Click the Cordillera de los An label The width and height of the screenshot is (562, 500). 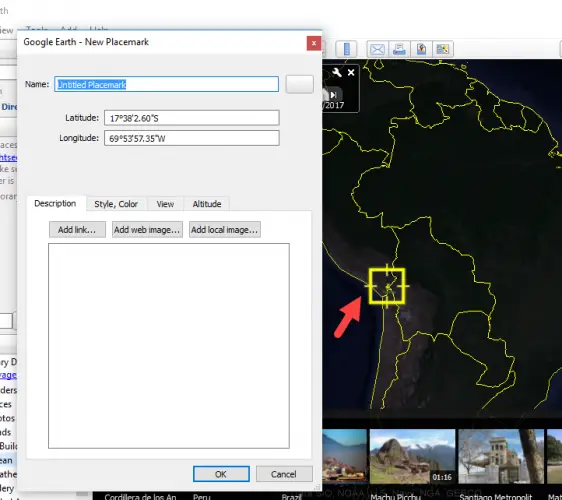click(x=140, y=496)
